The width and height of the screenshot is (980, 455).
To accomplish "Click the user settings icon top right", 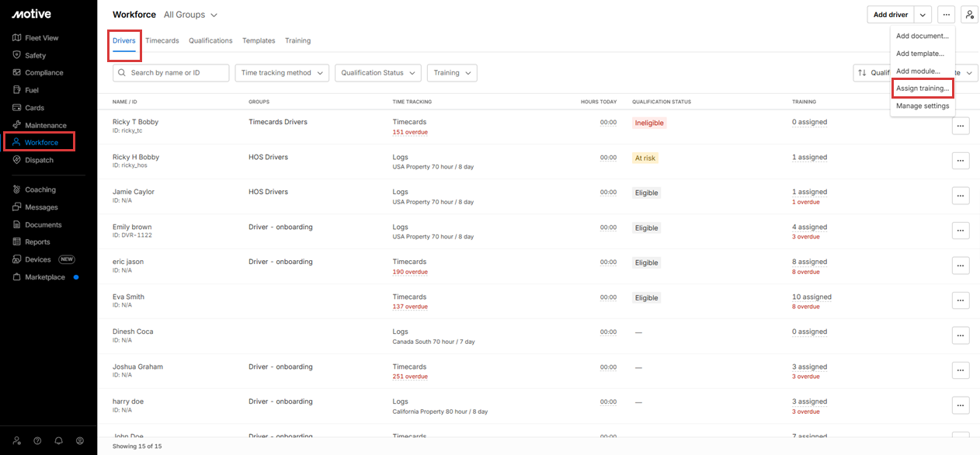I will coord(969,15).
